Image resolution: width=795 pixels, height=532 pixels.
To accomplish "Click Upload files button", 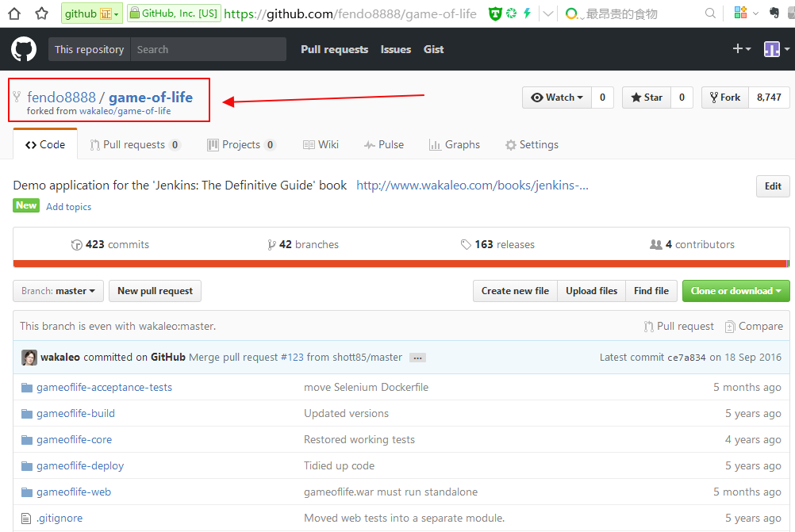I will click(x=592, y=291).
